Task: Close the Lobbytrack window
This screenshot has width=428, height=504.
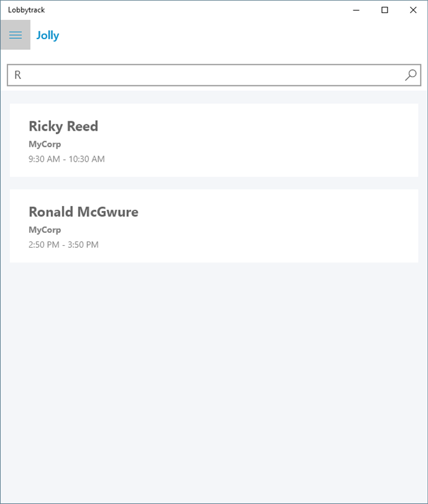Action: point(413,10)
